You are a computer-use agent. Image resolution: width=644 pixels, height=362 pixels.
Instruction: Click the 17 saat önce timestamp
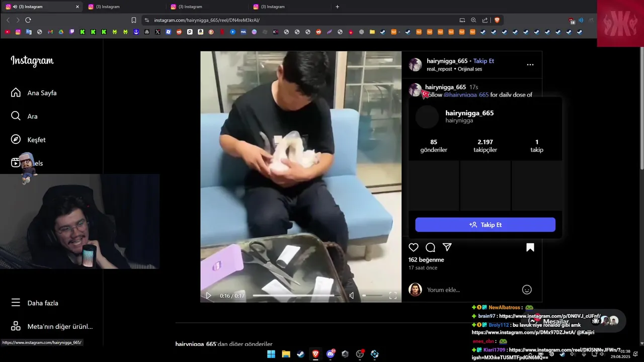pyautogui.click(x=423, y=268)
